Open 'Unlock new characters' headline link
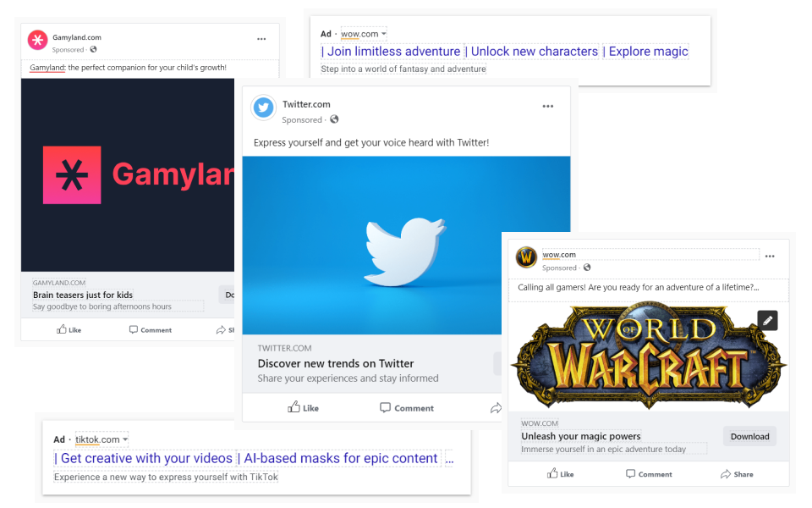812x508 pixels. point(535,52)
